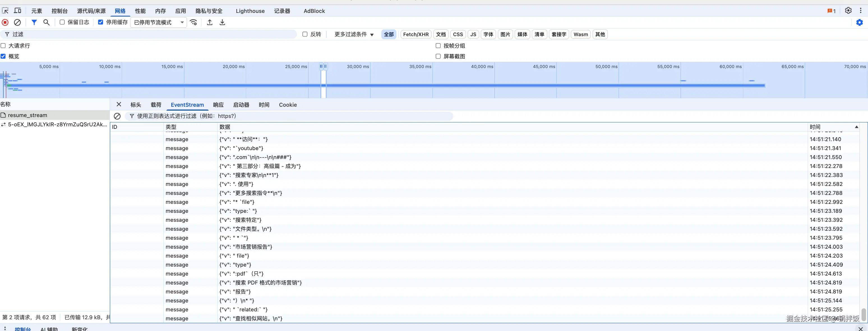Toggle the filter funnel icon

34,22
